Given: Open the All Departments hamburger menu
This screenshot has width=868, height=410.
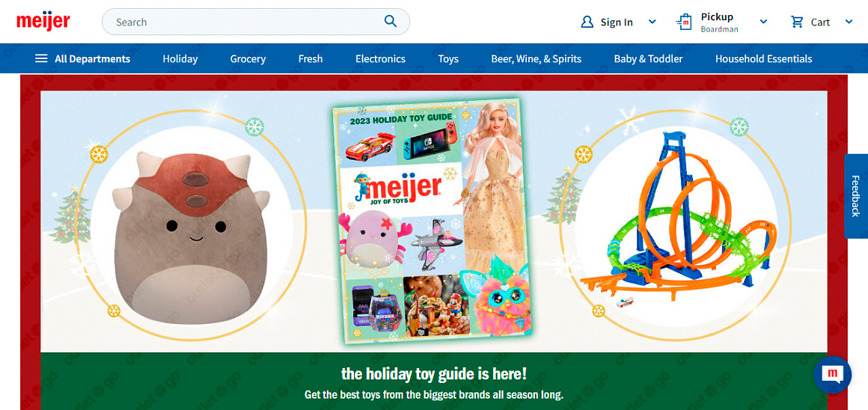Looking at the screenshot, I should [x=41, y=58].
